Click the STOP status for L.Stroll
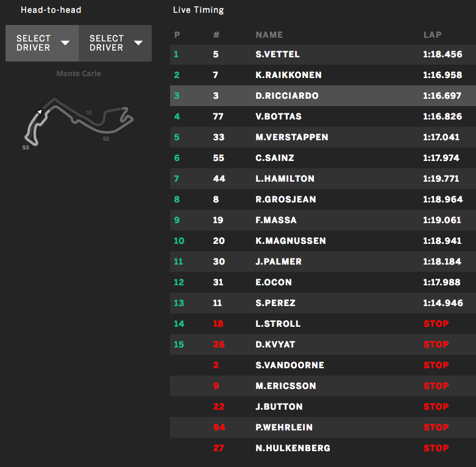The height and width of the screenshot is (467, 476). pos(436,324)
